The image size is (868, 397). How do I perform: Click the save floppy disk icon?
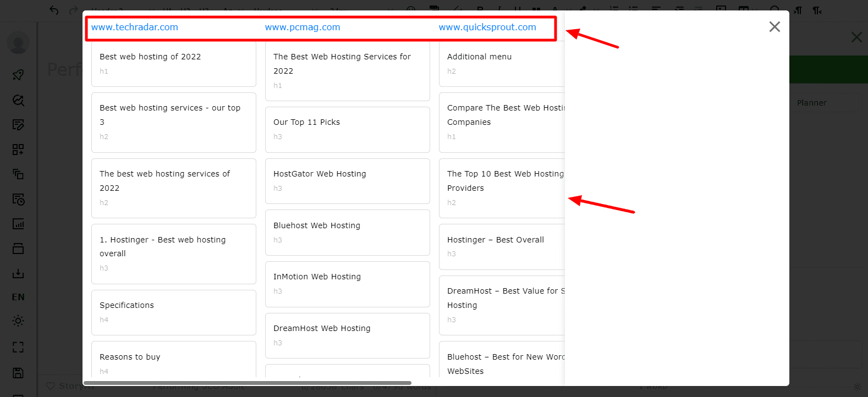pyautogui.click(x=18, y=373)
